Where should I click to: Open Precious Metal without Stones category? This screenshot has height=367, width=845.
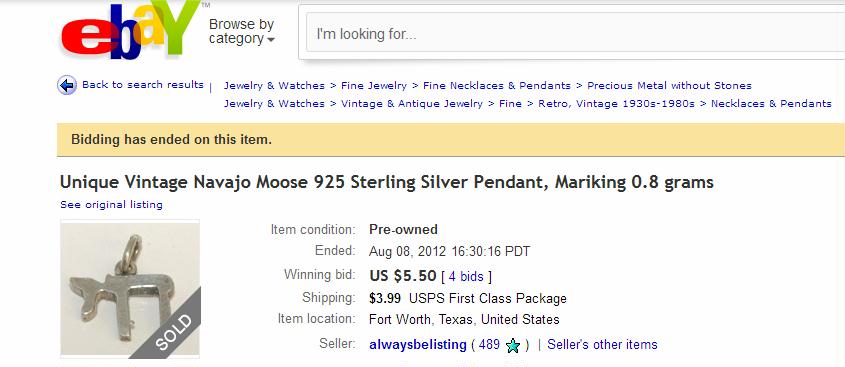click(x=669, y=86)
